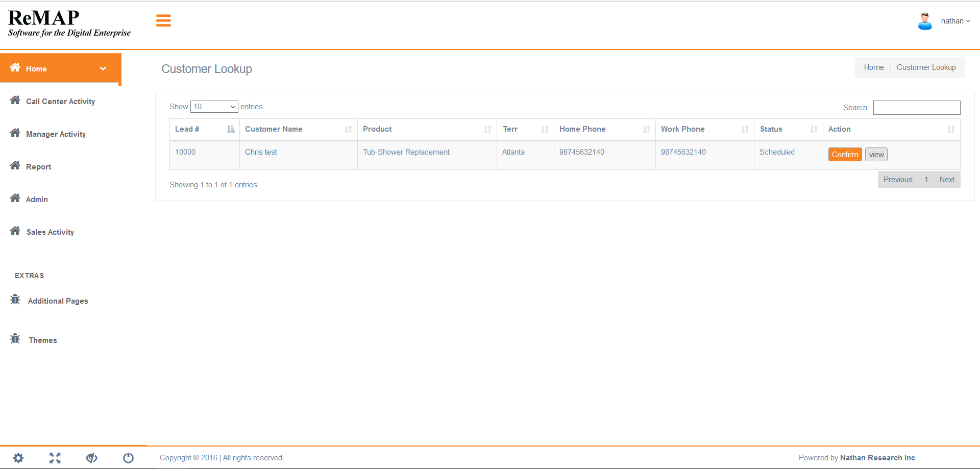Open the nathan user dropdown
The width and height of the screenshot is (980, 469).
(955, 21)
